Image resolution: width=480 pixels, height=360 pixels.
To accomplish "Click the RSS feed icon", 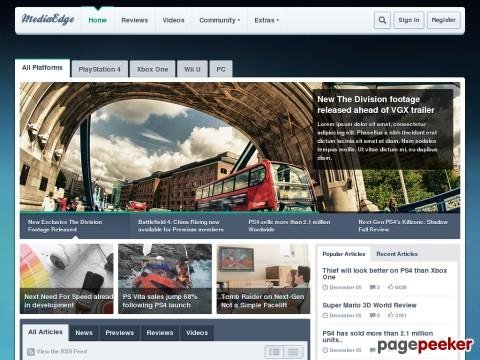I will pyautogui.click(x=31, y=351).
